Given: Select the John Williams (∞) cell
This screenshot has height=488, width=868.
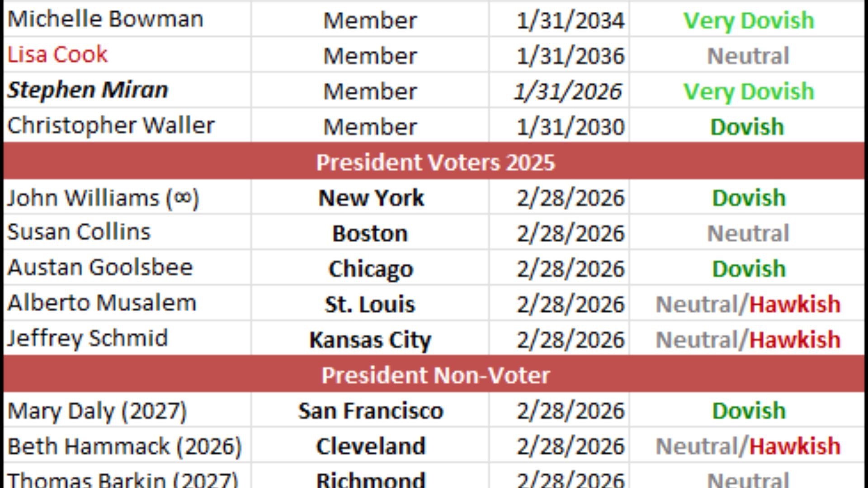Looking at the screenshot, I should (x=103, y=198).
